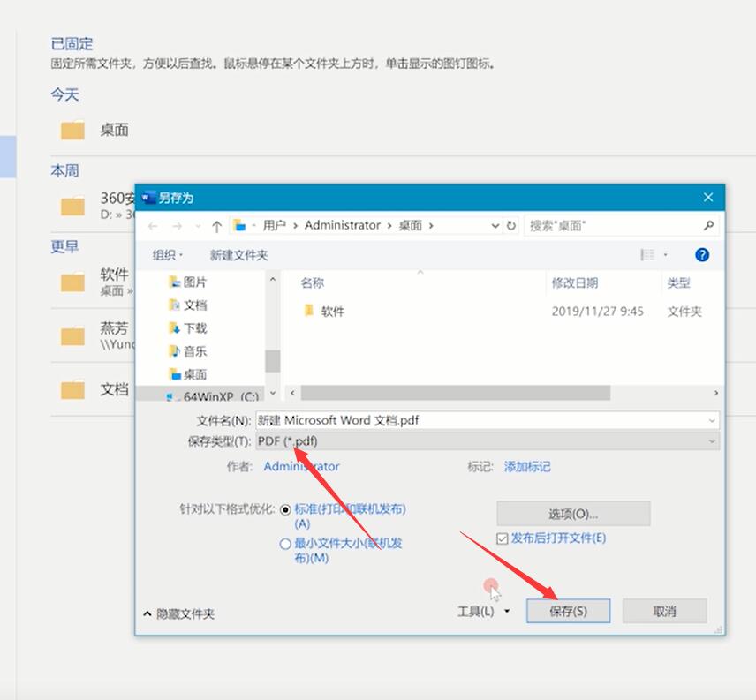Open 360 folder under 本周 in Word

[96, 205]
